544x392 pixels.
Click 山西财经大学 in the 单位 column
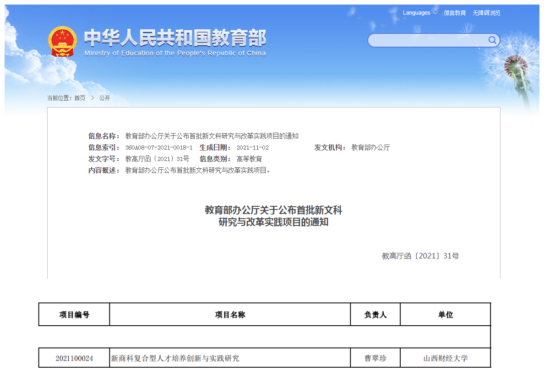(x=445, y=358)
